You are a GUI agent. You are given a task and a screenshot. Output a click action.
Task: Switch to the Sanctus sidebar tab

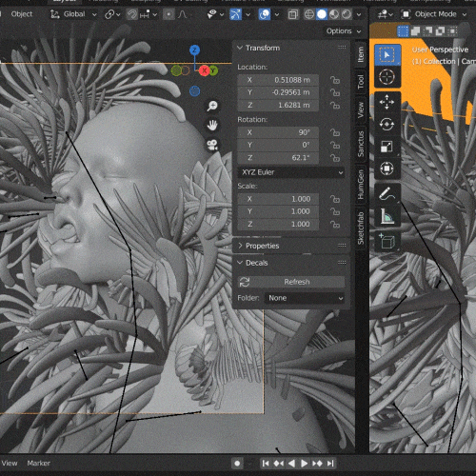coord(361,144)
